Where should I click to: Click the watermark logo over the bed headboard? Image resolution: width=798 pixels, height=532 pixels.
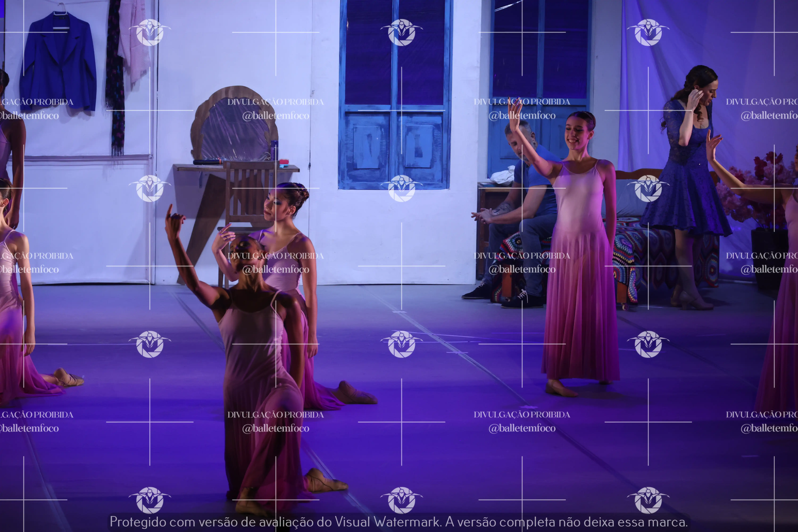648,188
